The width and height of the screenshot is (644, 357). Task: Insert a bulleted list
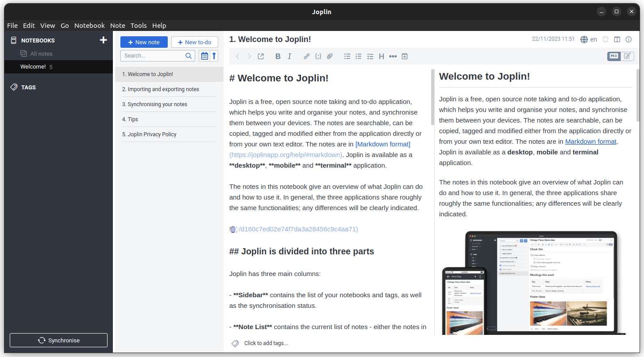point(347,56)
